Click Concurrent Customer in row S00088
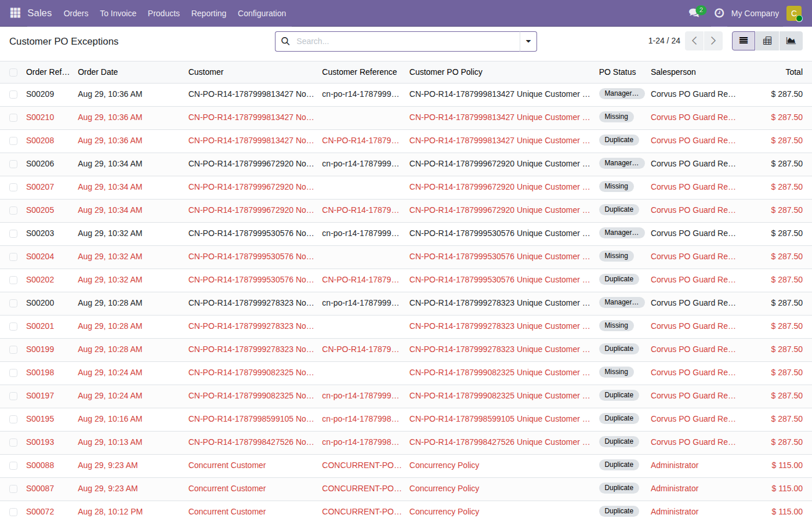 [x=227, y=465]
